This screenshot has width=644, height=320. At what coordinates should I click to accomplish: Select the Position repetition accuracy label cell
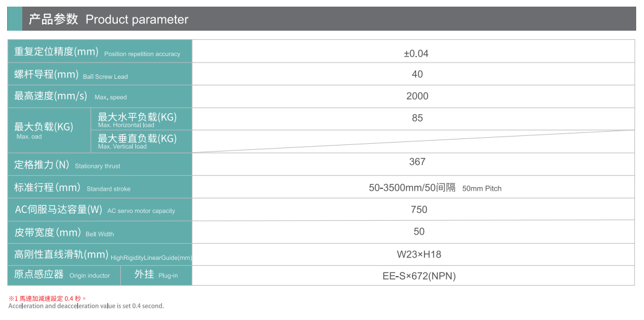[99, 52]
